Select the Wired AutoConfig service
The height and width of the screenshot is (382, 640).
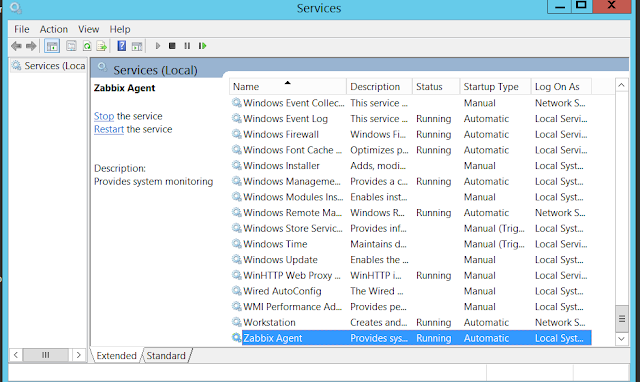coord(410,291)
